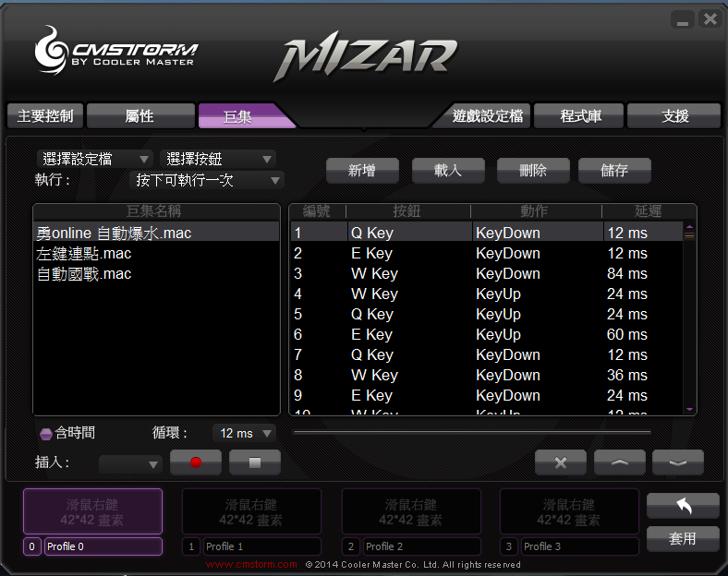This screenshot has height=576, width=728.
Task: Move selected macro step up
Action: [619, 462]
